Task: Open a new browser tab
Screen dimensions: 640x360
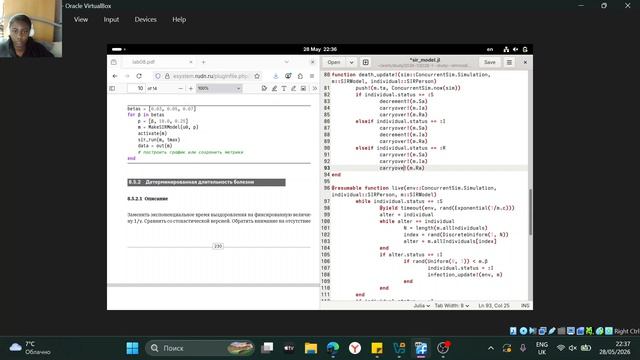Action: click(x=203, y=62)
